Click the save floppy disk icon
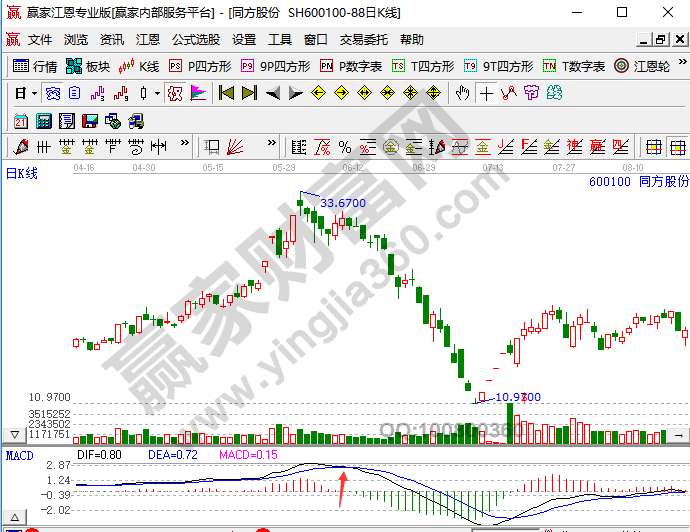 [x=90, y=121]
